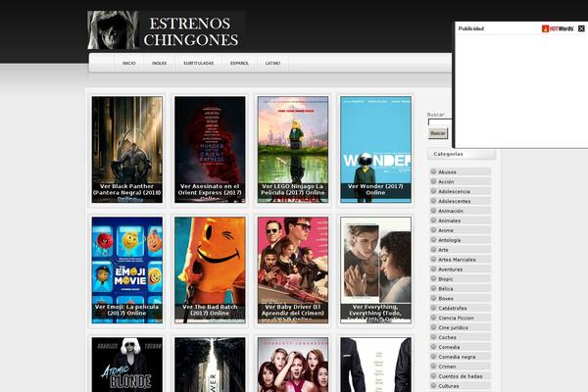Click the Buscar search input field
This screenshot has height=392, width=588.
pos(440,122)
